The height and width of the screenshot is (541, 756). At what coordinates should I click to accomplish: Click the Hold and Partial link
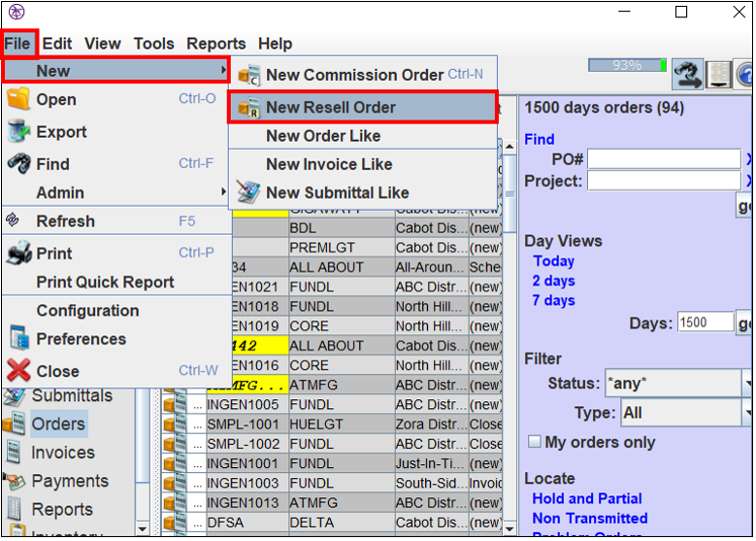[x=587, y=498]
